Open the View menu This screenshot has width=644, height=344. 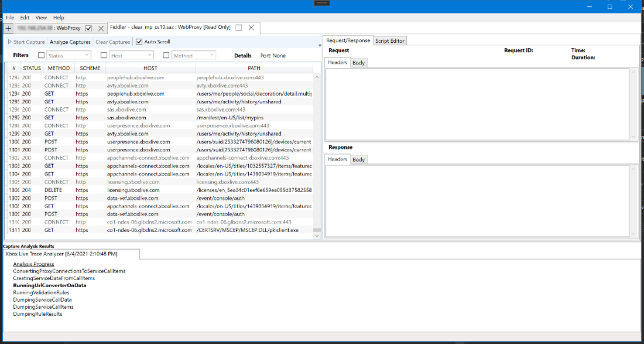41,18
